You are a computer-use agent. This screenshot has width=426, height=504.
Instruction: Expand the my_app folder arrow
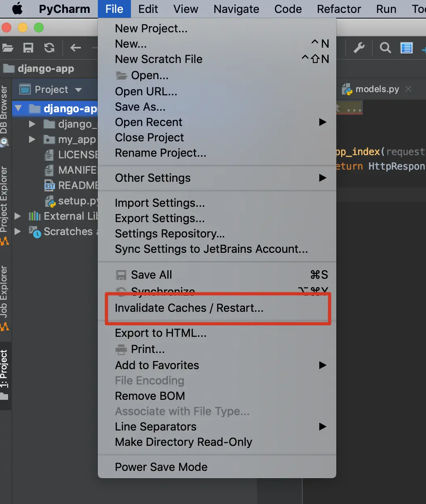click(x=32, y=139)
